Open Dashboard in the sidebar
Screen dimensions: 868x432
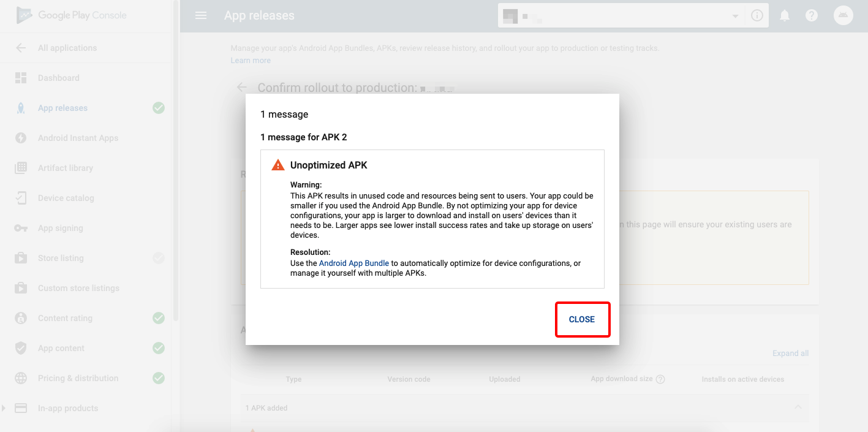[x=58, y=78]
